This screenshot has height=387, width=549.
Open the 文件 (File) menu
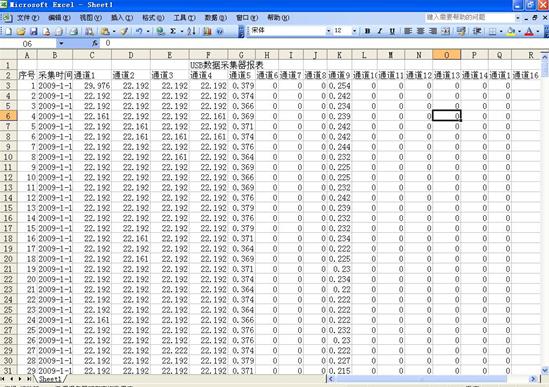pos(28,18)
